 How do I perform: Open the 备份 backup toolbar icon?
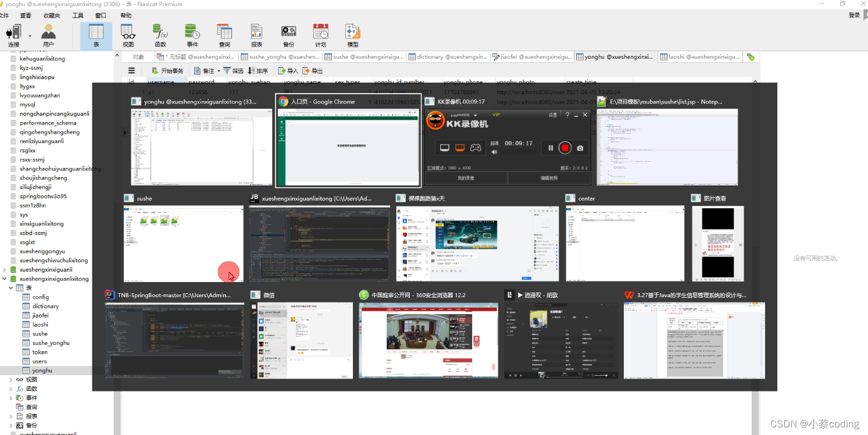pos(288,35)
